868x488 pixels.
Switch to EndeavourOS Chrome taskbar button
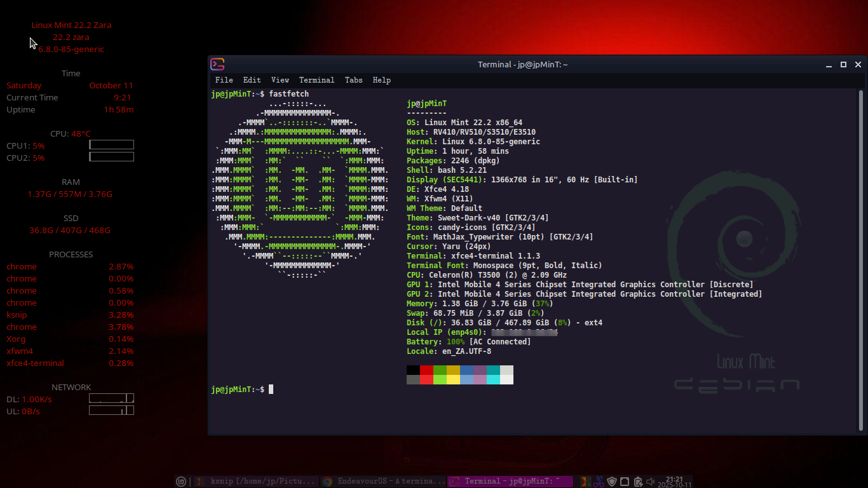[x=383, y=482]
